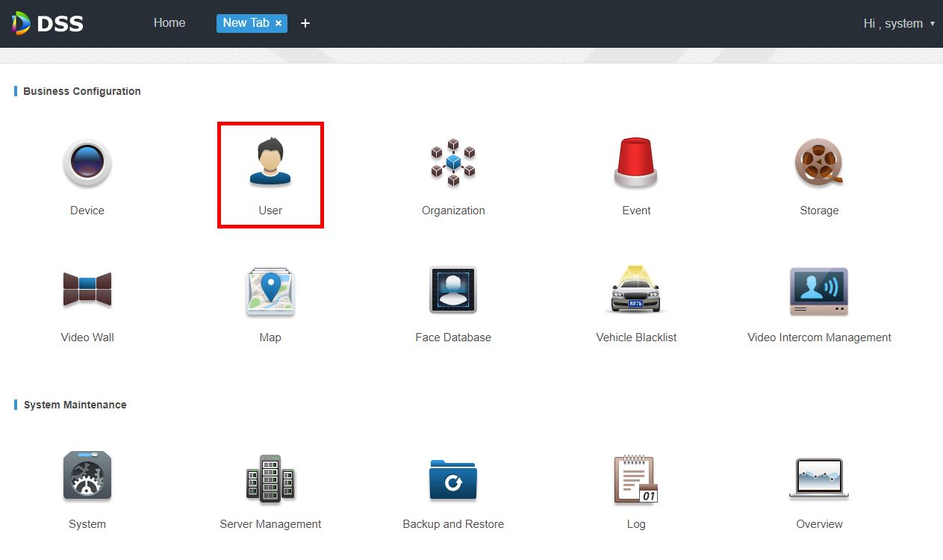Click the Log label text
This screenshot has height=560, width=943.
pyautogui.click(x=636, y=524)
